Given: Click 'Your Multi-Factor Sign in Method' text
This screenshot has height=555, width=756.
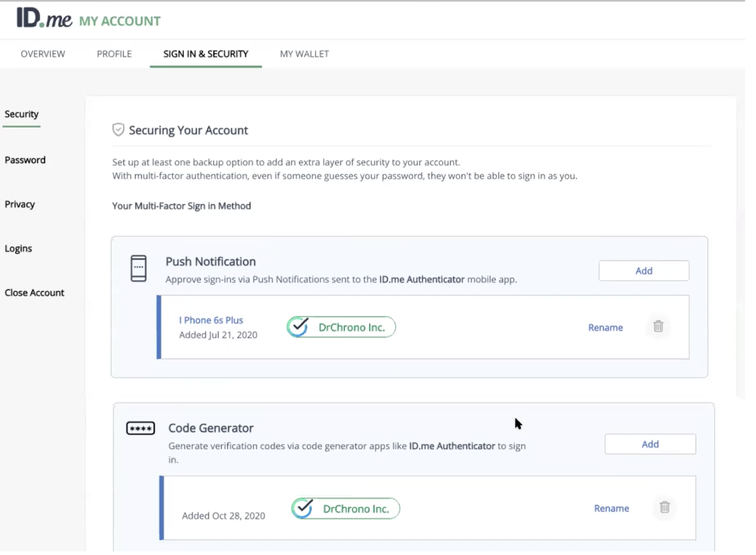Looking at the screenshot, I should tap(181, 206).
